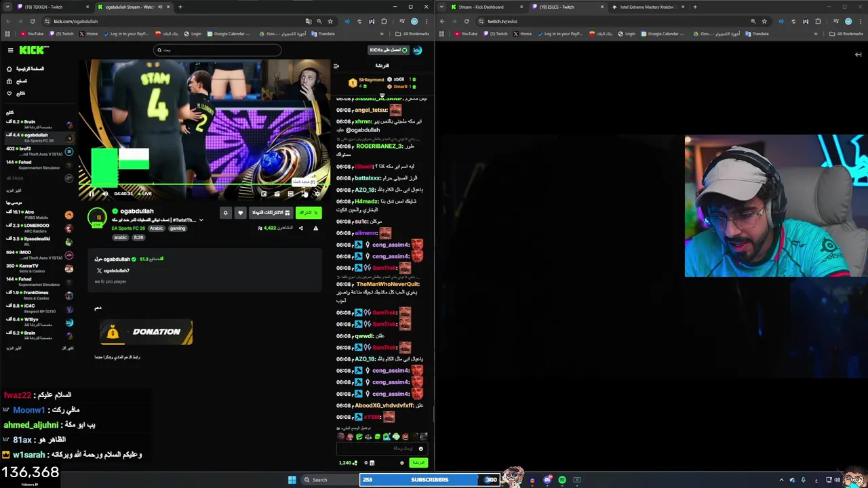Share the ogabdullah stream
This screenshot has height=488, width=868.
tap(301, 228)
